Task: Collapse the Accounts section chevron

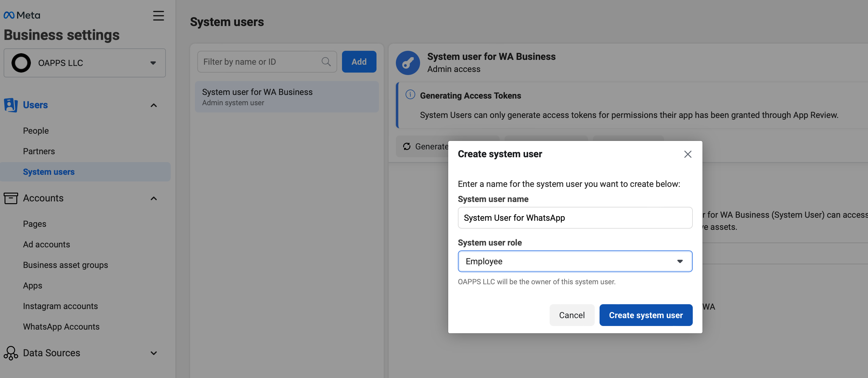Action: [x=154, y=198]
